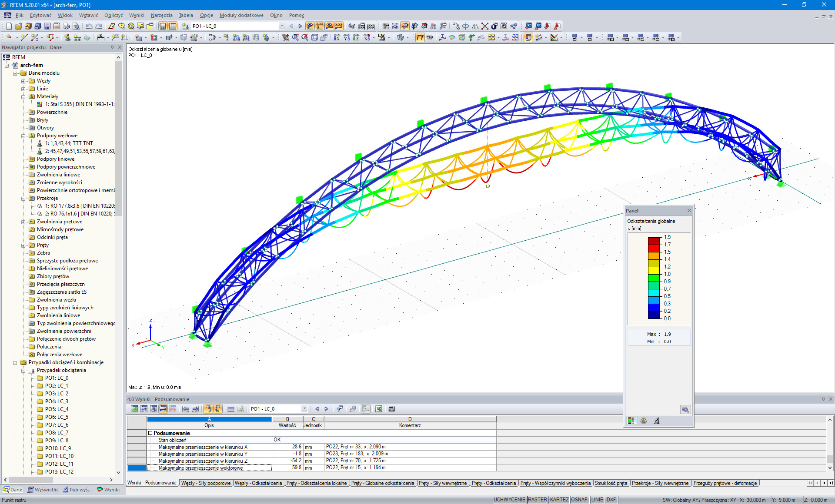
Task: Select PO5: LC_4 load case
Action: 57,409
